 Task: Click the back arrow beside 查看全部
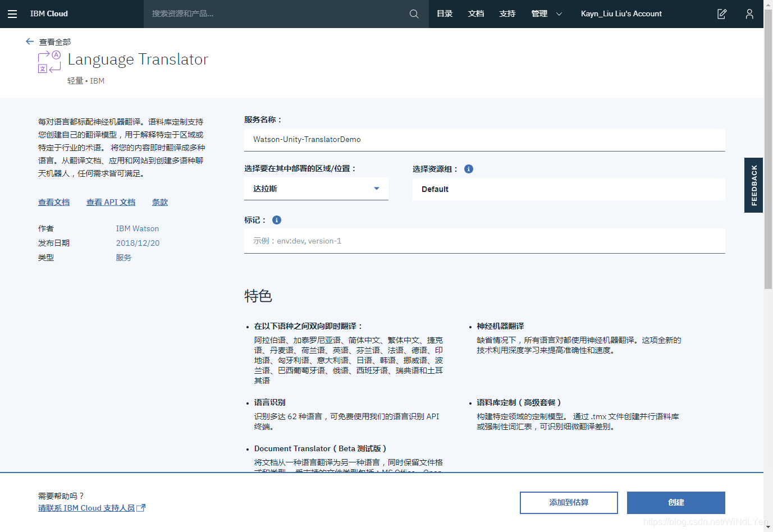(x=30, y=42)
